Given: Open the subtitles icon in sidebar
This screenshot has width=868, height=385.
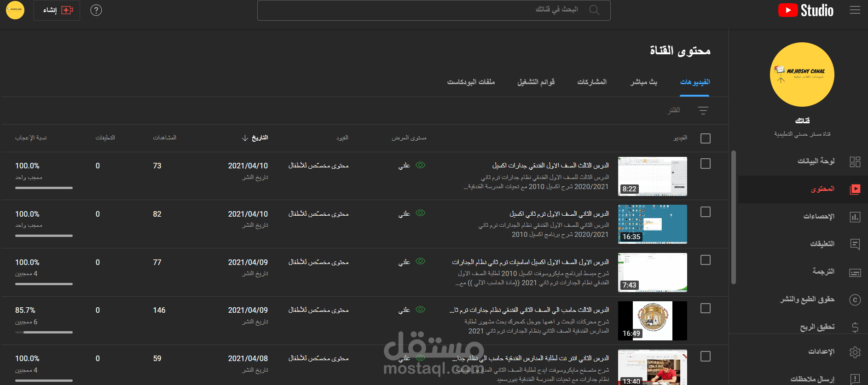Looking at the screenshot, I should pyautogui.click(x=855, y=272).
